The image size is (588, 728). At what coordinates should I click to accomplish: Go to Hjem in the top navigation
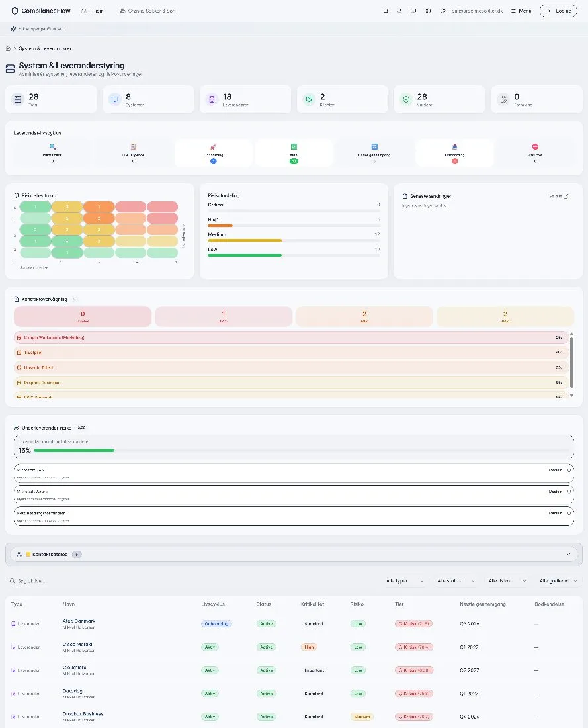(x=93, y=11)
